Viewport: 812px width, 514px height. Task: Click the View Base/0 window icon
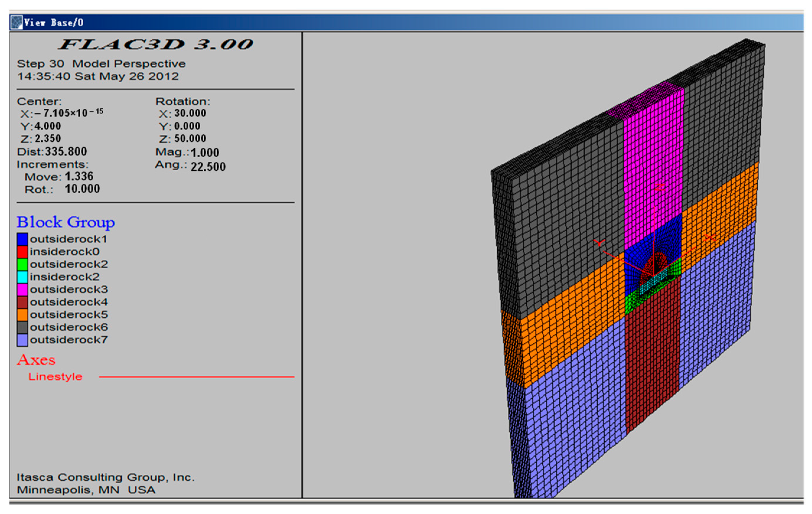[x=16, y=22]
